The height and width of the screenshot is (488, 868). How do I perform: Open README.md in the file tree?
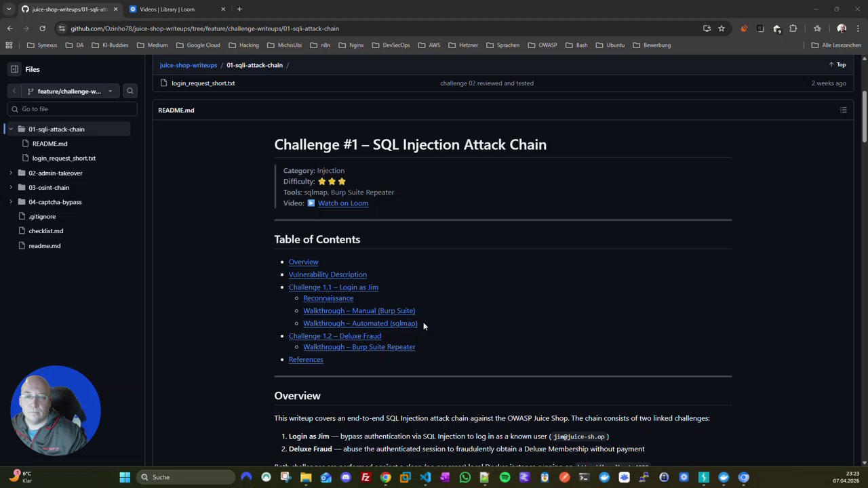coord(50,144)
